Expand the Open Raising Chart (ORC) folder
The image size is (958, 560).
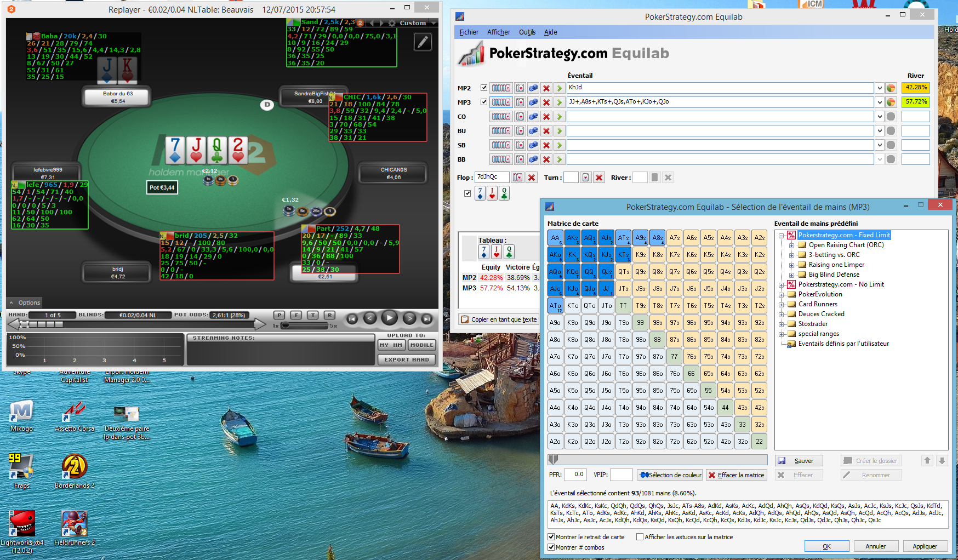(x=792, y=245)
